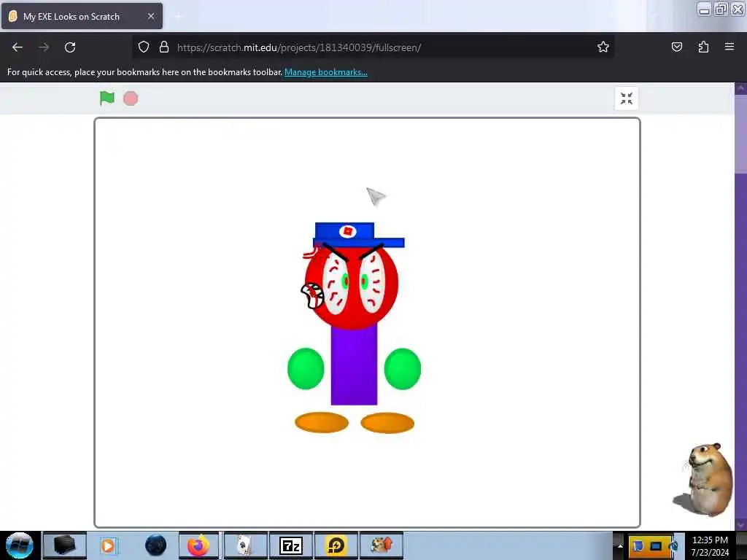Click the blue cap on the character
Viewport: 747px width, 560px height.
[x=358, y=235]
